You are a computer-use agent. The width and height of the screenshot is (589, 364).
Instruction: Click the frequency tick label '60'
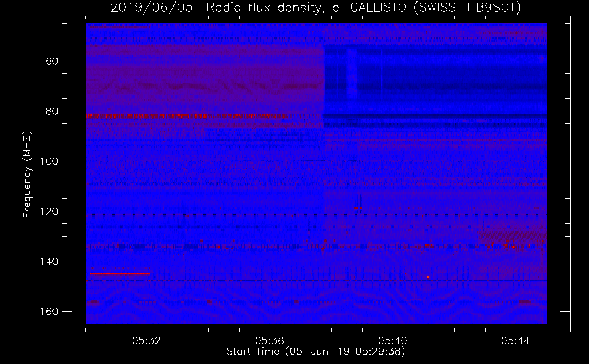tap(52, 61)
